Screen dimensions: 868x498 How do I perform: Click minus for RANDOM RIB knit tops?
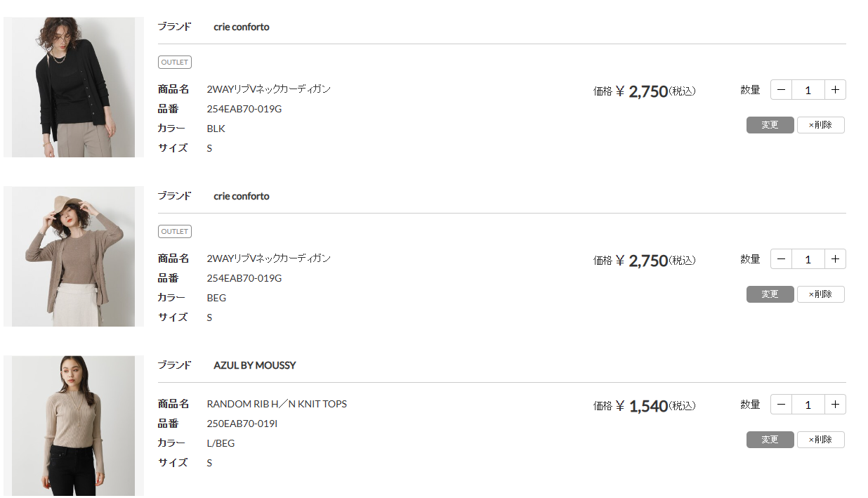(781, 405)
